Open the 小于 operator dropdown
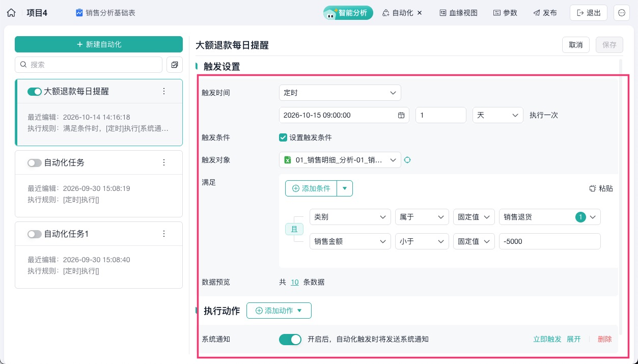The image size is (638, 364). tap(422, 241)
